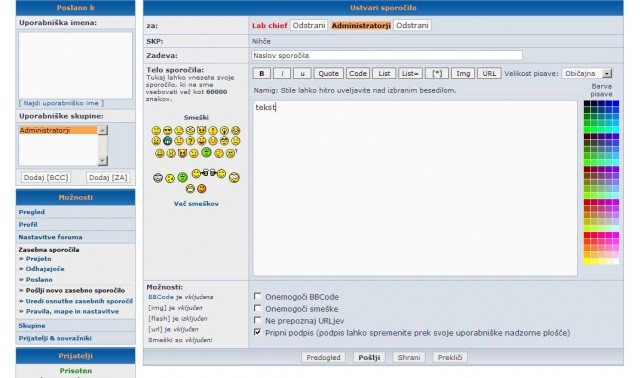Image resolution: width=640 pixels, height=378 pixels.
Task: Remove recipient Lab chief with Odstrani
Action: [x=309, y=25]
